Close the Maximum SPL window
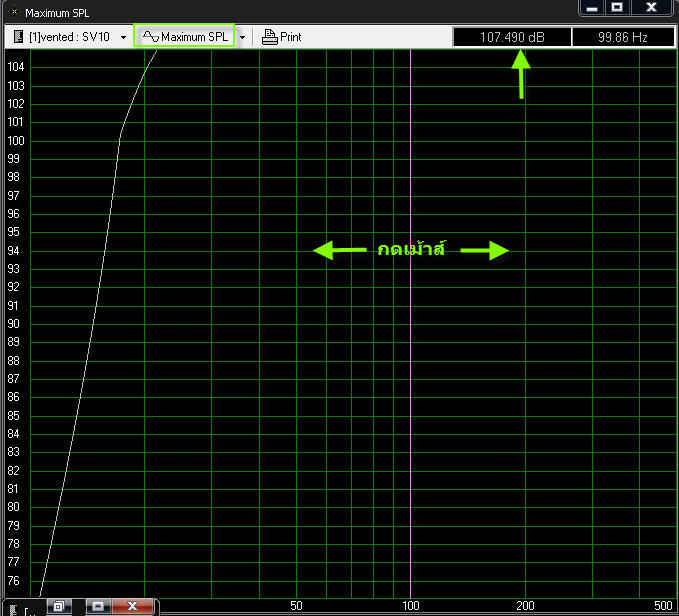 click(651, 7)
